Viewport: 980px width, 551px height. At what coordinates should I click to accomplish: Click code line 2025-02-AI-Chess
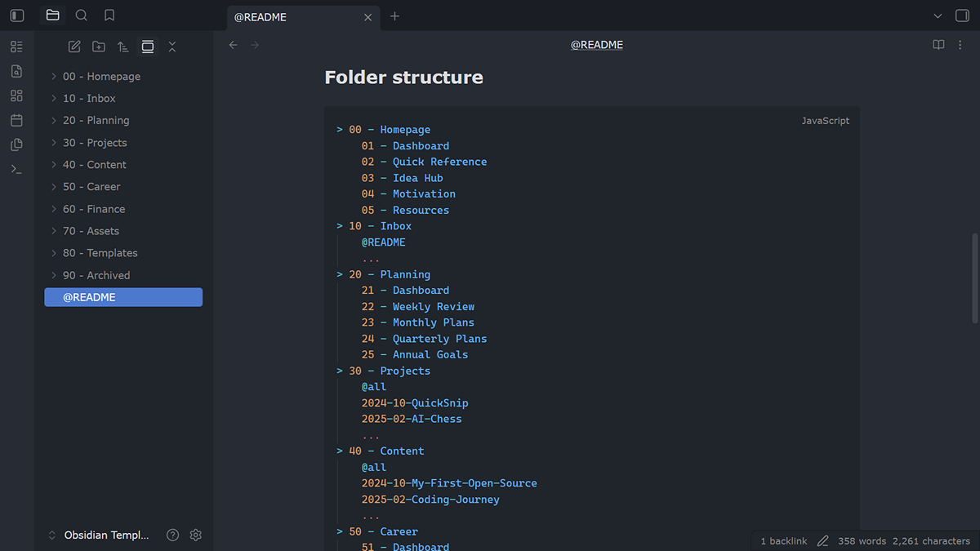point(412,419)
